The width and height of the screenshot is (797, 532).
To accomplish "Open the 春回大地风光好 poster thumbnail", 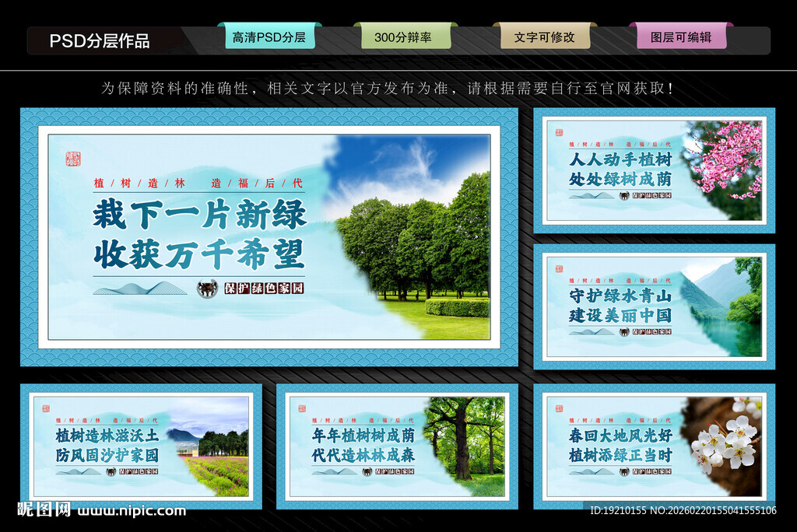I will (x=654, y=446).
